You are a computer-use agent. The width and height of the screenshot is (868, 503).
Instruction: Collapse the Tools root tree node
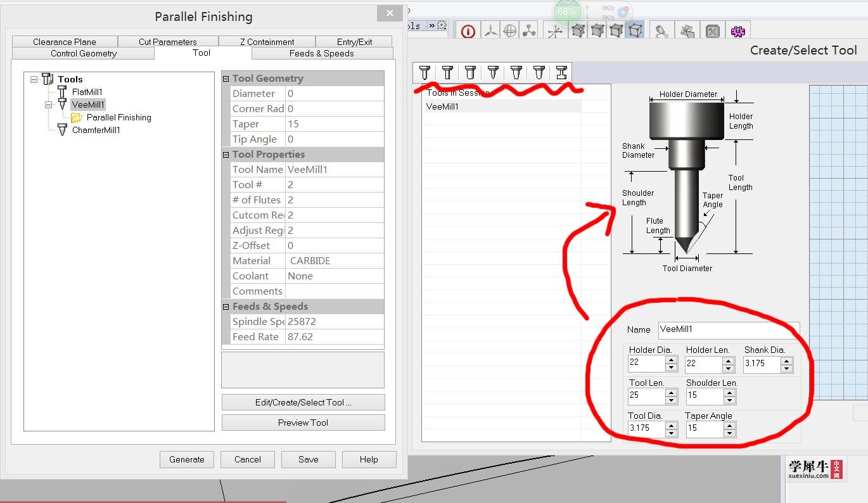click(x=34, y=79)
